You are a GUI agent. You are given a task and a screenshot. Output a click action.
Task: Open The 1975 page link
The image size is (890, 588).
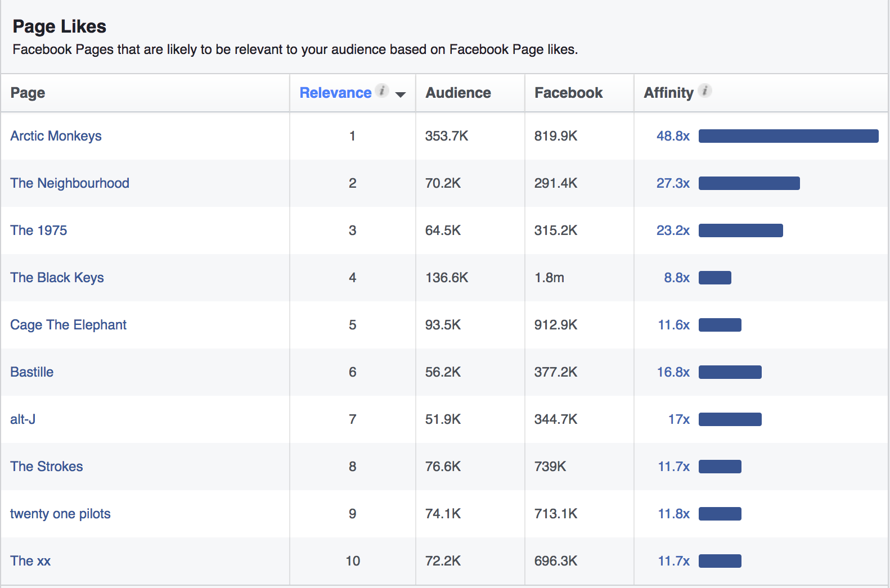38,230
